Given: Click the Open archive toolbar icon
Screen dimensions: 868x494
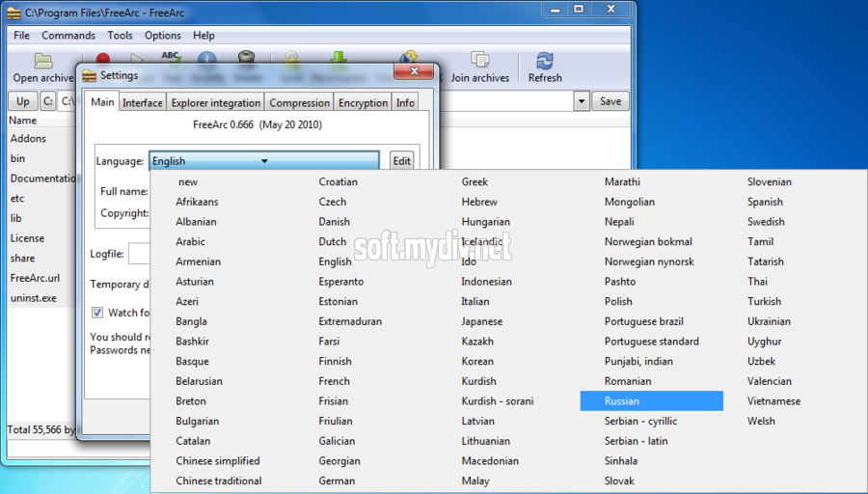Looking at the screenshot, I should [43, 61].
